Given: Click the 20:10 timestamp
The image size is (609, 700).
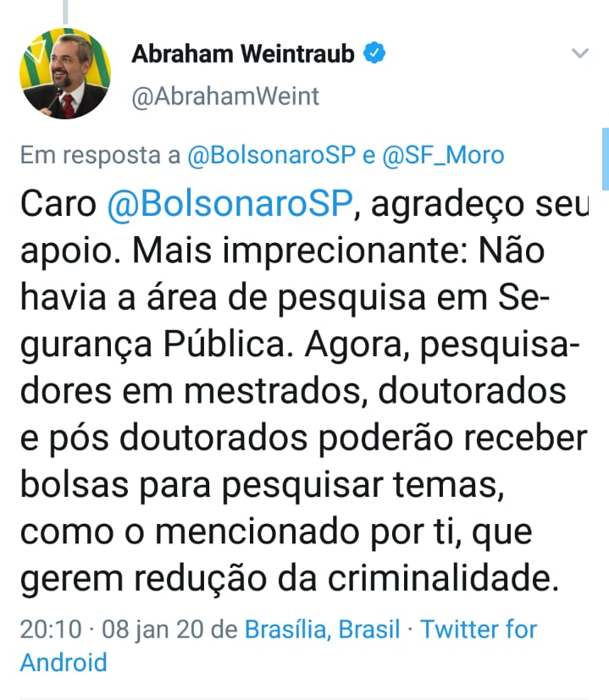Looking at the screenshot, I should pos(51,630).
